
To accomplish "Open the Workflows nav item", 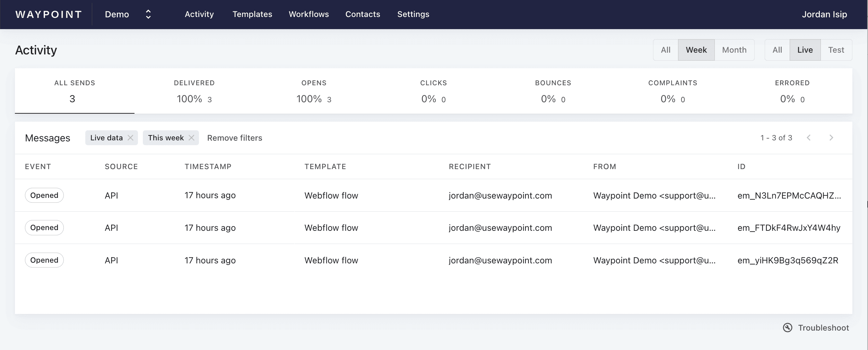I will (x=309, y=14).
